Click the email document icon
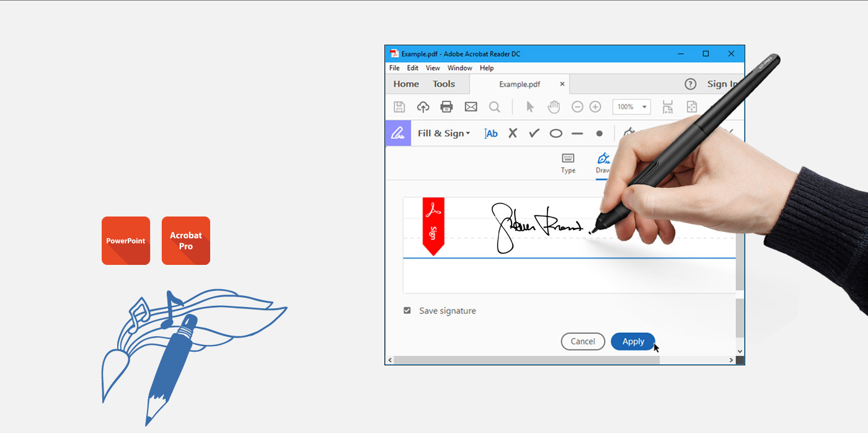This screenshot has width=868, height=433. [471, 107]
